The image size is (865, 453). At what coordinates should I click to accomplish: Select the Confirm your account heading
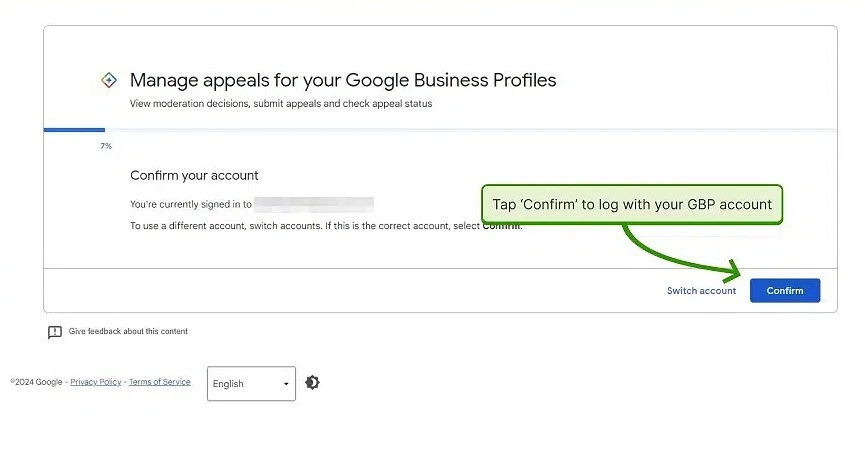pos(194,175)
